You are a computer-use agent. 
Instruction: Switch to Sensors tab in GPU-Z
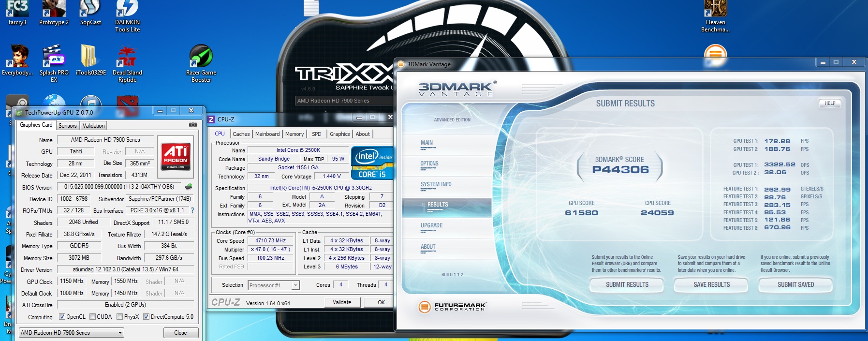(x=68, y=126)
